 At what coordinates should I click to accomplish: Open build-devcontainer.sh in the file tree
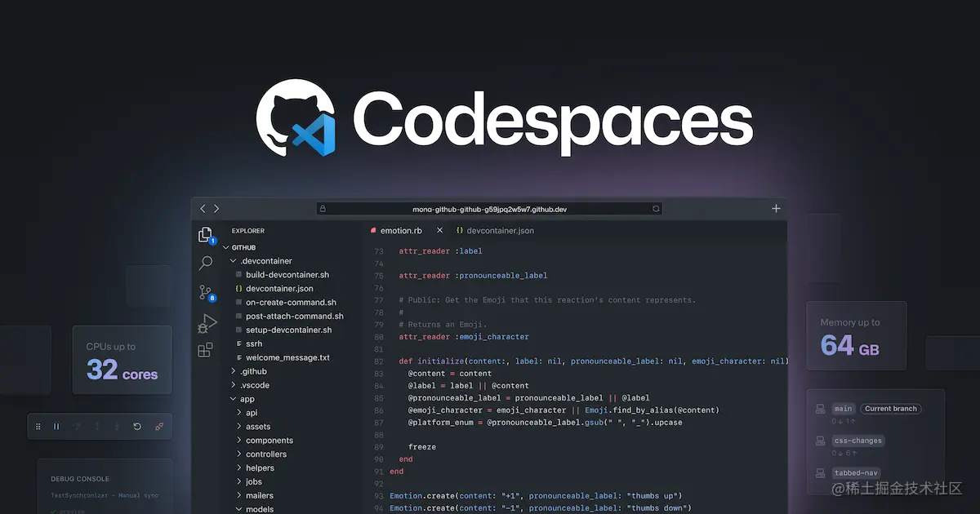pyautogui.click(x=287, y=275)
